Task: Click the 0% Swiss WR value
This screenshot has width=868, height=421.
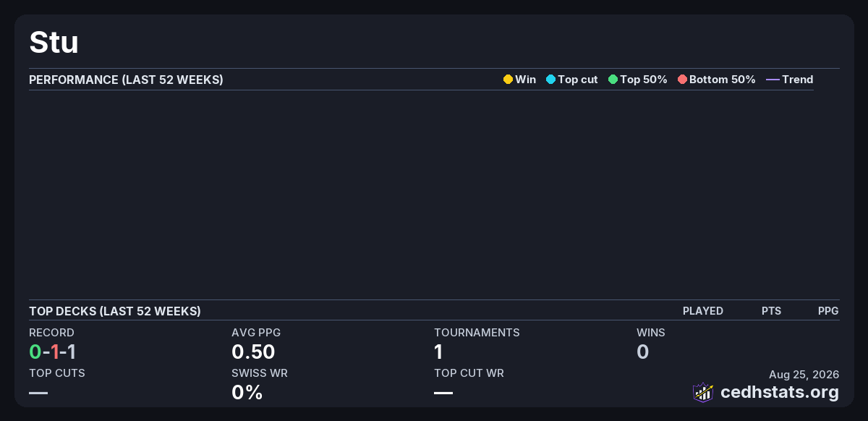Action: tap(247, 393)
